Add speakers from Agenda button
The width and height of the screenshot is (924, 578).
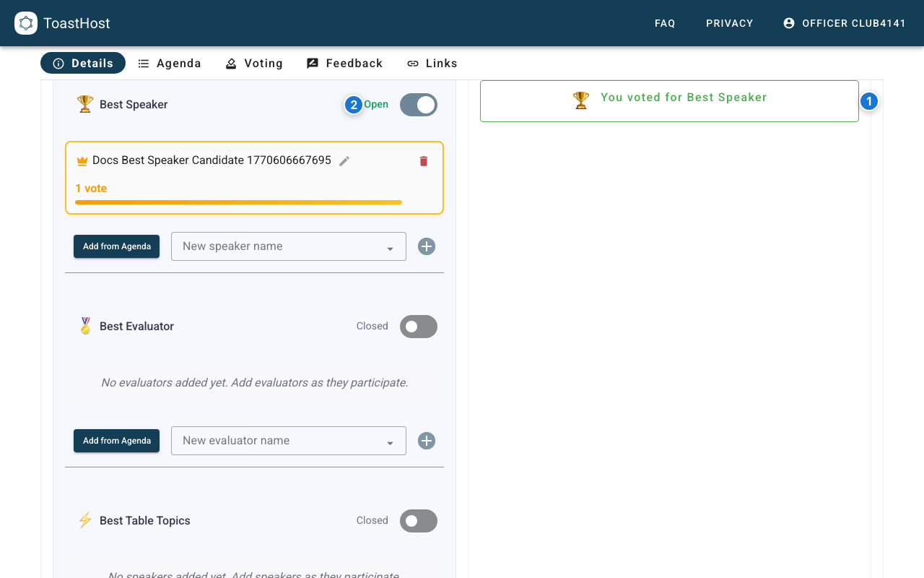116,246
